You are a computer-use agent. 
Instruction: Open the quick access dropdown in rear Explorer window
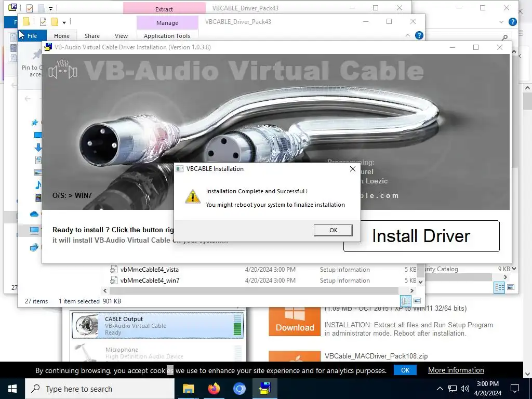(x=50, y=8)
